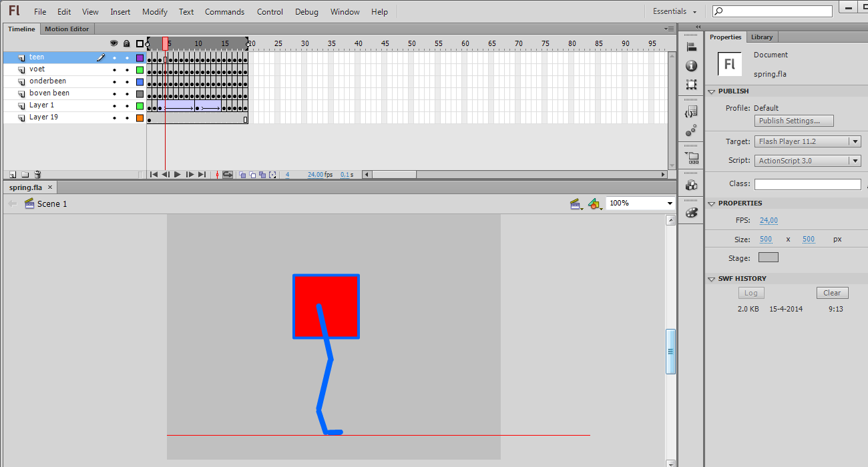Open the Align panel icon
Image resolution: width=868 pixels, height=467 pixels.
pyautogui.click(x=691, y=47)
